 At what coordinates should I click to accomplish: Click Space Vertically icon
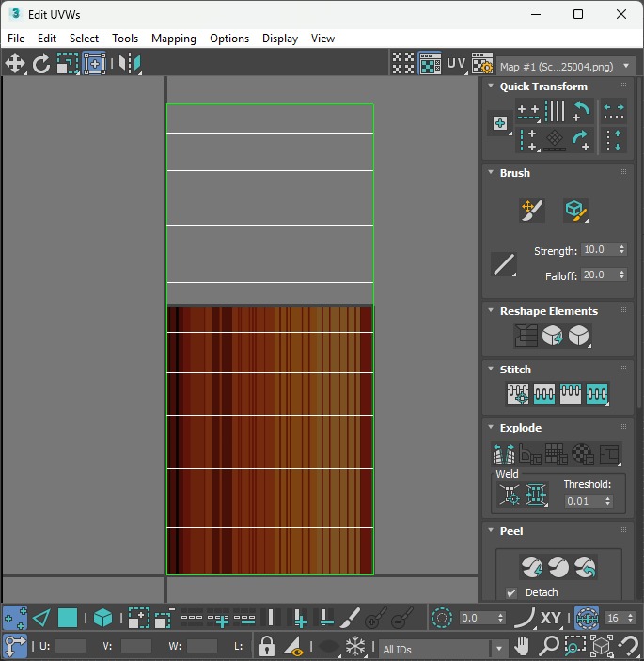point(614,140)
